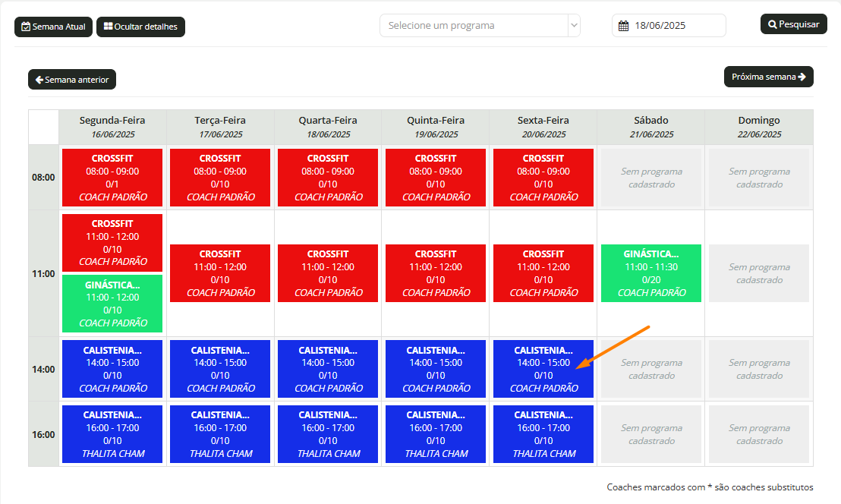The width and height of the screenshot is (841, 504).
Task: Open Friday 08:00 CROSSFIT class
Action: [543, 178]
